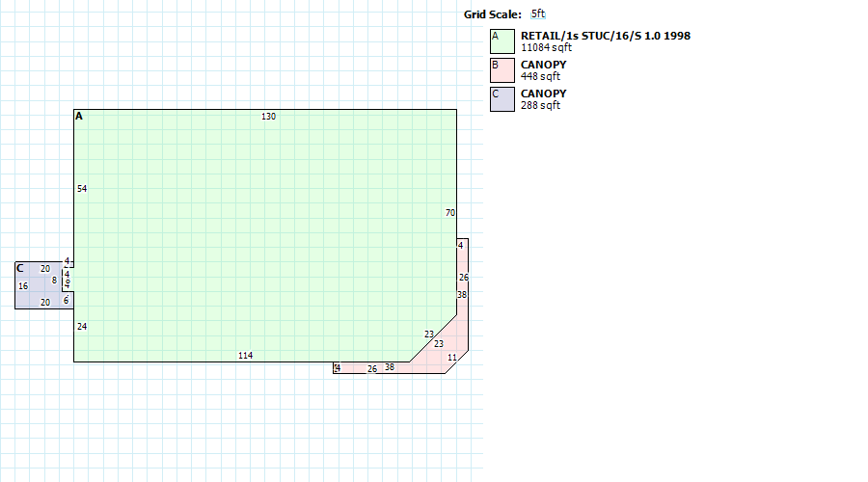Click the green legend swatch labeled A
The height and width of the screenshot is (482, 868).
click(502, 41)
